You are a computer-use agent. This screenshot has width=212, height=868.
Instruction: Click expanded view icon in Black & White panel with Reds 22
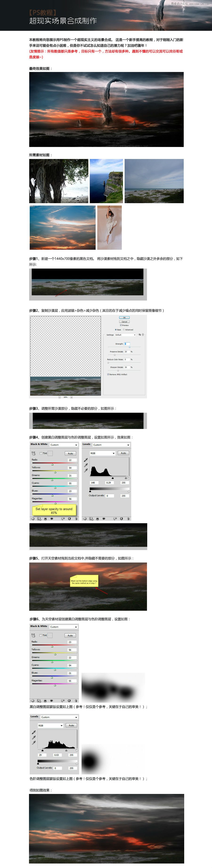coord(39,519)
